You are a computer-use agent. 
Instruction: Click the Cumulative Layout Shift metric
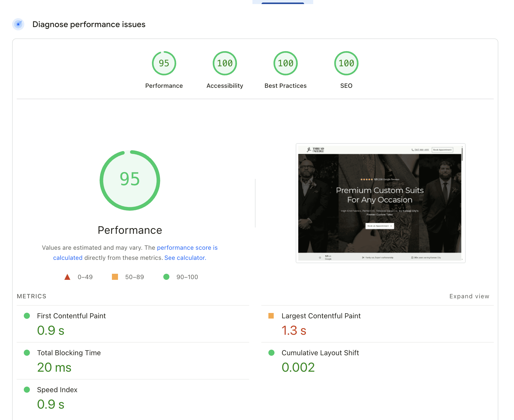(x=320, y=353)
